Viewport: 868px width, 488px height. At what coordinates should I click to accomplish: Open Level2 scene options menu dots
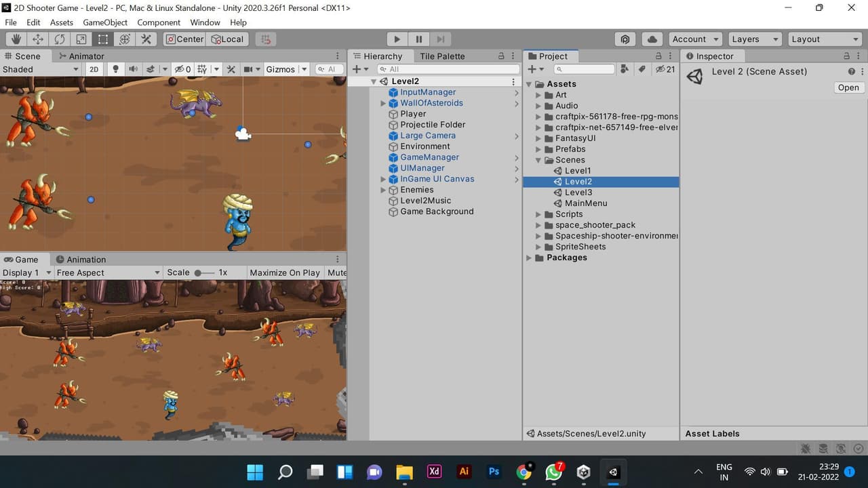513,81
